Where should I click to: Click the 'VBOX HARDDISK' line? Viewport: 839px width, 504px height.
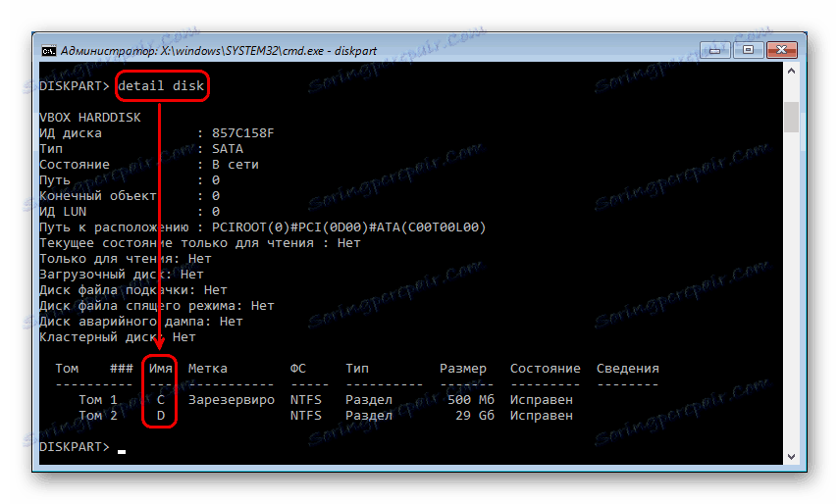click(x=90, y=117)
